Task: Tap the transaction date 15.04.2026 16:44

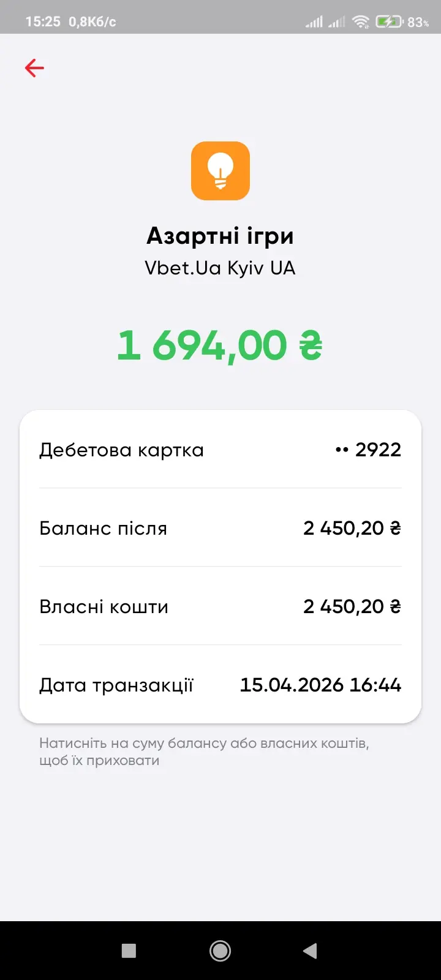Action: pyautogui.click(x=320, y=685)
